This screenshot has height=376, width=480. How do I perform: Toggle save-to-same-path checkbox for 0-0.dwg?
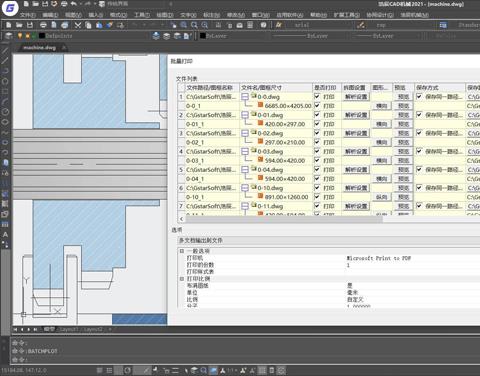(419, 96)
